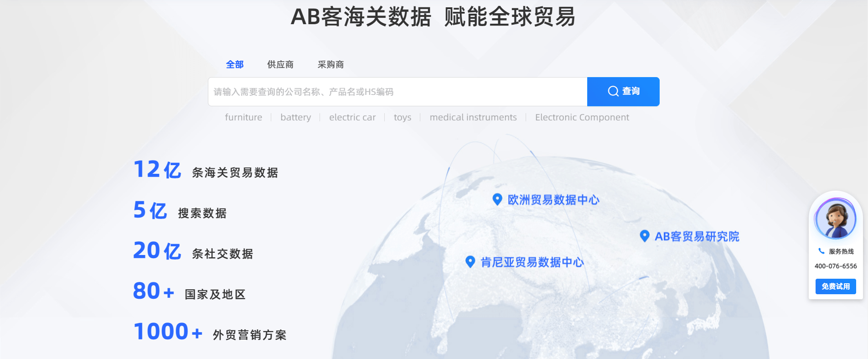Click the 12亿 条海关贸易数据 statistic
The image size is (868, 359).
(x=206, y=170)
